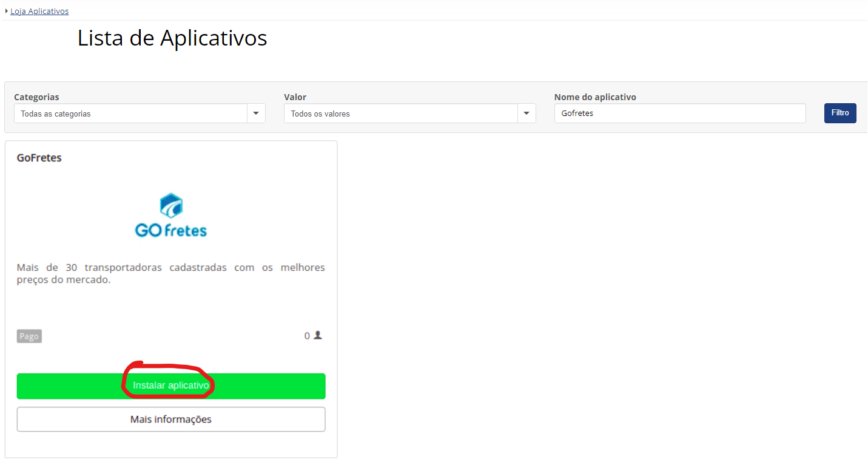Click the breadcrumb arrow before Loja Aplicativos
868x459 pixels.
[x=6, y=11]
